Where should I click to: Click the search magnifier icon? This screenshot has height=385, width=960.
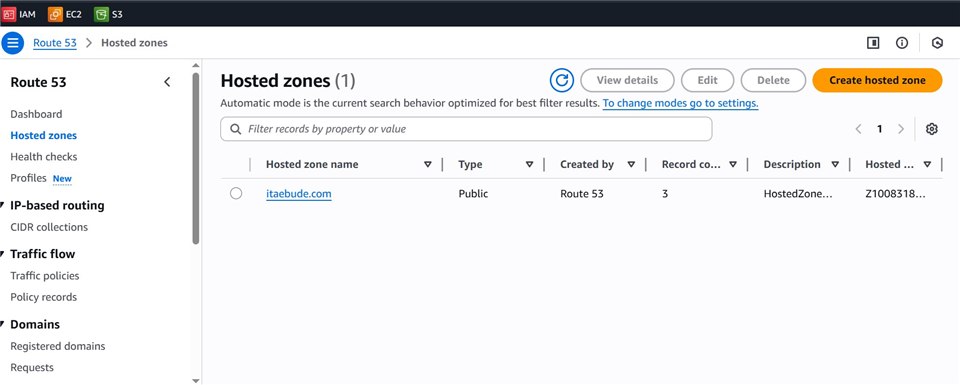(235, 129)
